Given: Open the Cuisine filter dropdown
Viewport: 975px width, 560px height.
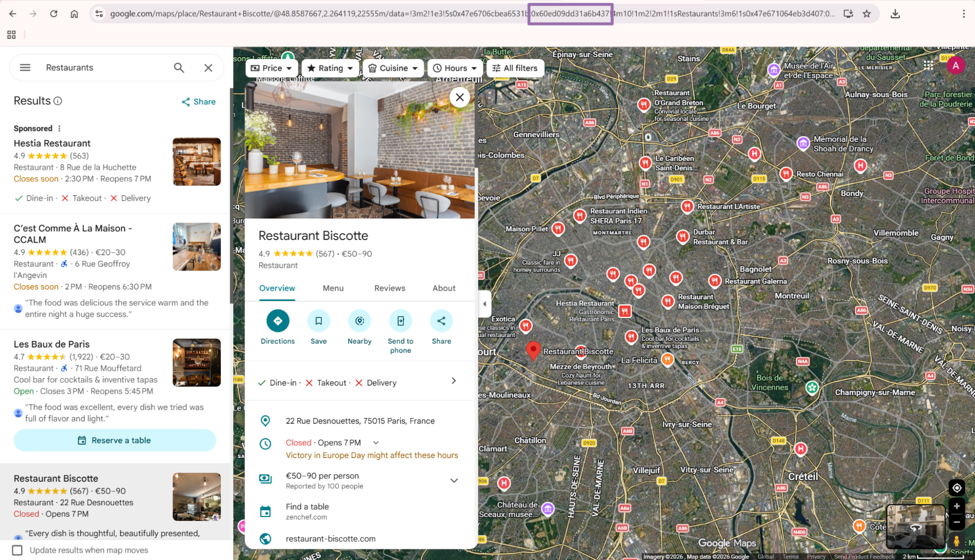Looking at the screenshot, I should tap(393, 68).
